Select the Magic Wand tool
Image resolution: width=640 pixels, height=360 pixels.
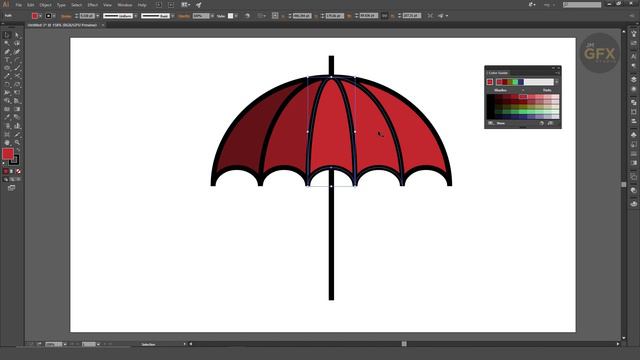coord(7,43)
